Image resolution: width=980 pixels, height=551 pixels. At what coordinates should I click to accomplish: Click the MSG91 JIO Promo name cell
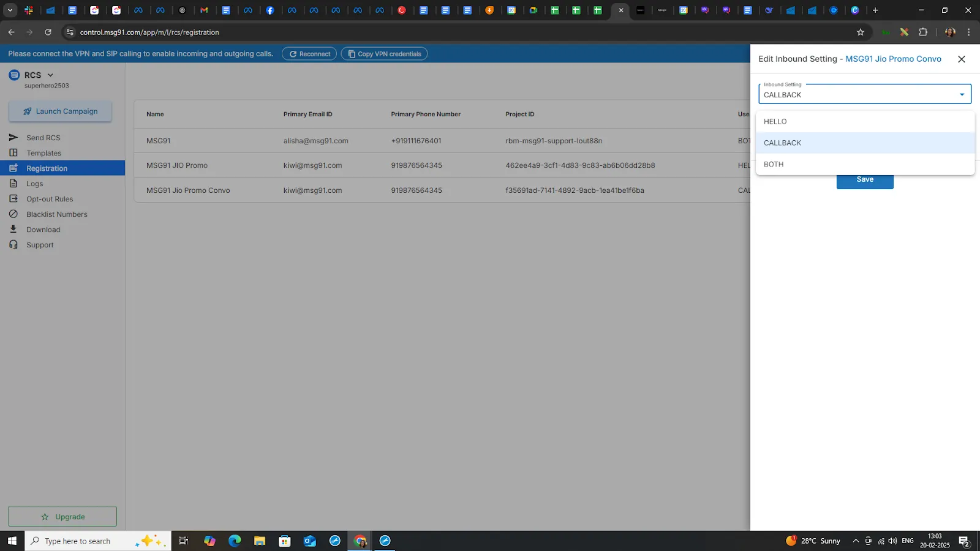click(x=177, y=165)
